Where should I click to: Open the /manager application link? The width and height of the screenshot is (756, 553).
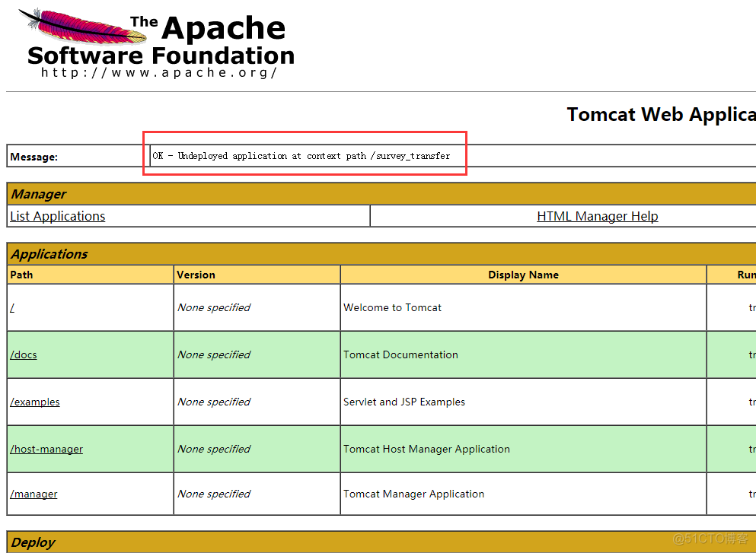click(x=33, y=494)
